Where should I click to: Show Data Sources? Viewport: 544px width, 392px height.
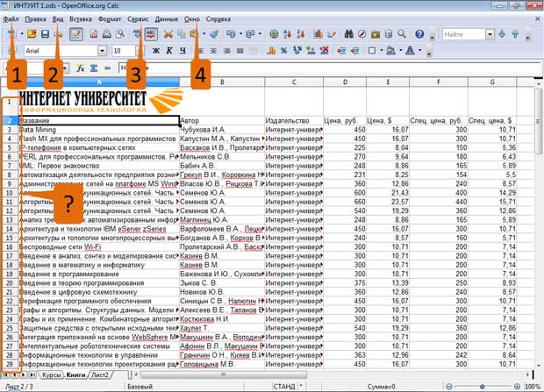389,34
